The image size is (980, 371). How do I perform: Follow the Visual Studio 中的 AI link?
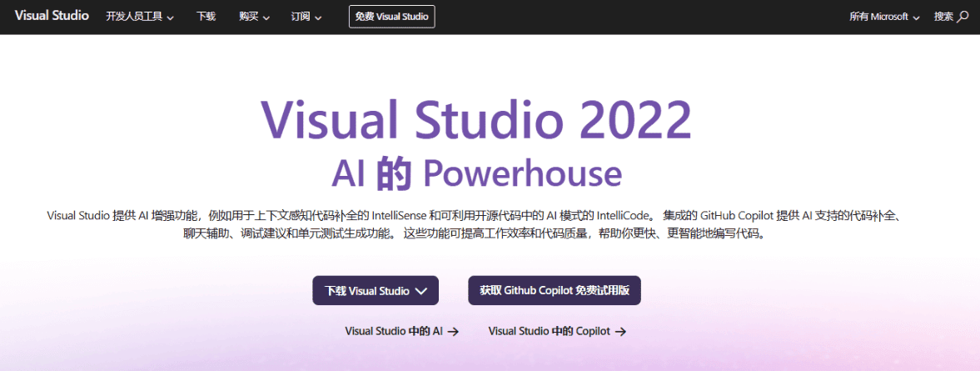402,332
